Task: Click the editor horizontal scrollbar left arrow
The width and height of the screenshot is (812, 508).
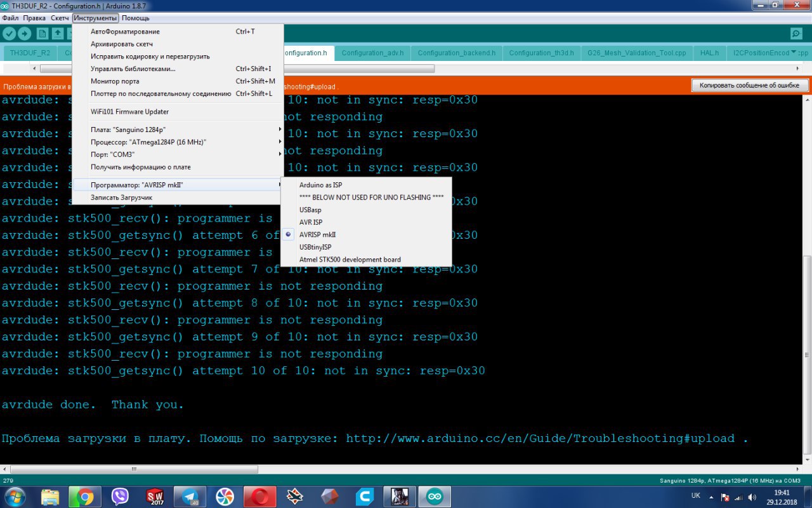Action: click(x=34, y=68)
